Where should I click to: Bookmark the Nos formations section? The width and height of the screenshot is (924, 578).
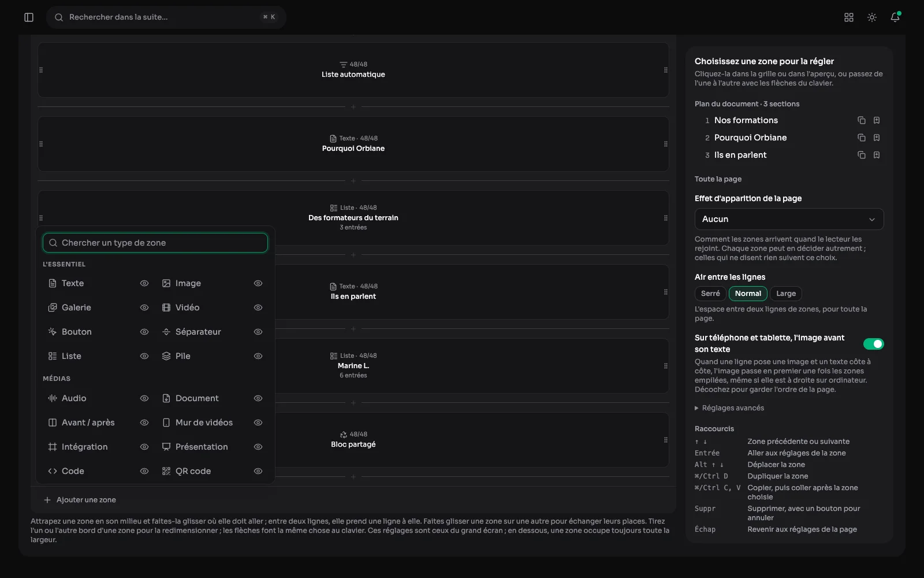click(877, 120)
